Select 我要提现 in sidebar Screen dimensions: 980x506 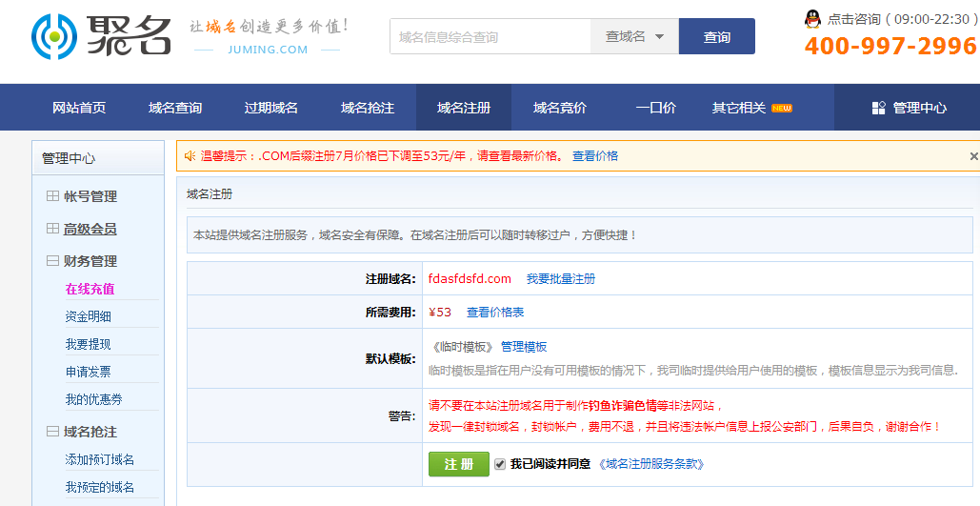[89, 344]
